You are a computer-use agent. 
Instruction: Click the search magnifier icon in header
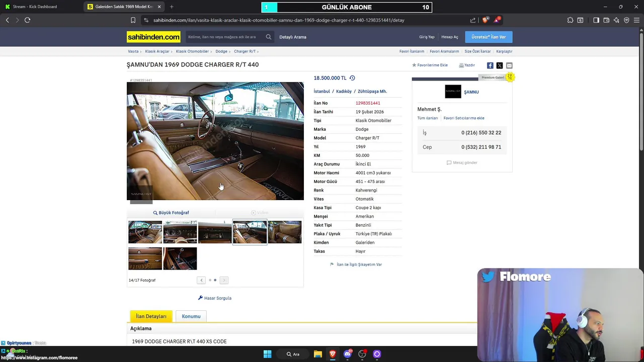coord(269,37)
